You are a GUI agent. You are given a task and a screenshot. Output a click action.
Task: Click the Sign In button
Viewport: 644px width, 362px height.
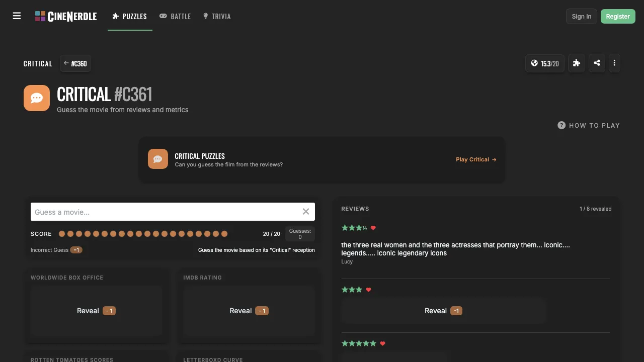pos(582,17)
